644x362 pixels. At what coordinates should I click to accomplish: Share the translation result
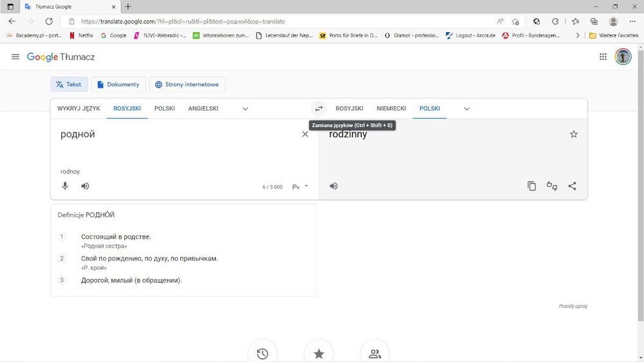click(572, 186)
